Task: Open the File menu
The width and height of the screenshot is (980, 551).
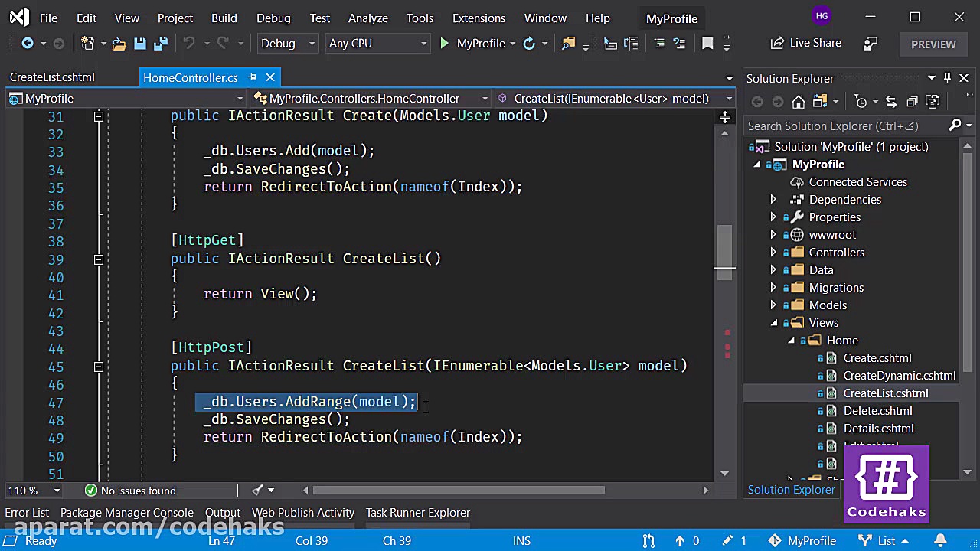Action: click(x=48, y=18)
